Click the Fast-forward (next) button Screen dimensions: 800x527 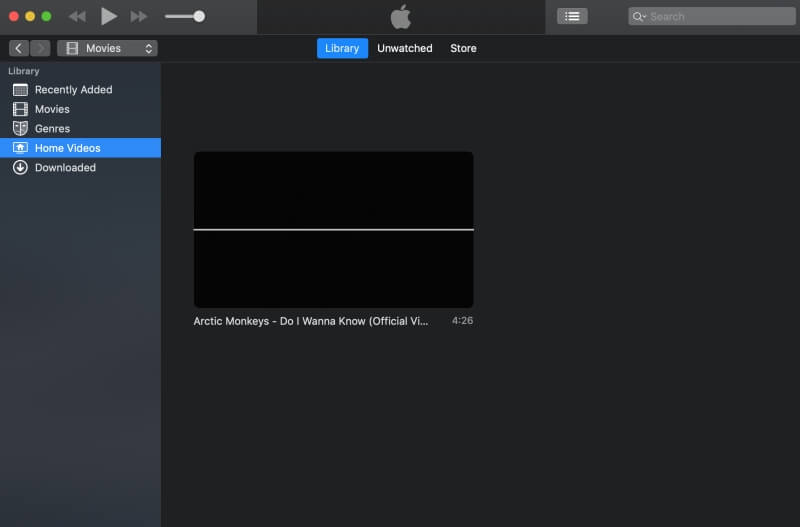(139, 17)
